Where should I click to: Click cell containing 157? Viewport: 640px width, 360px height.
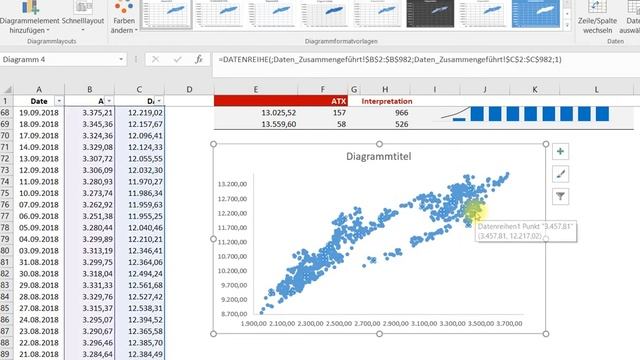click(x=322, y=113)
